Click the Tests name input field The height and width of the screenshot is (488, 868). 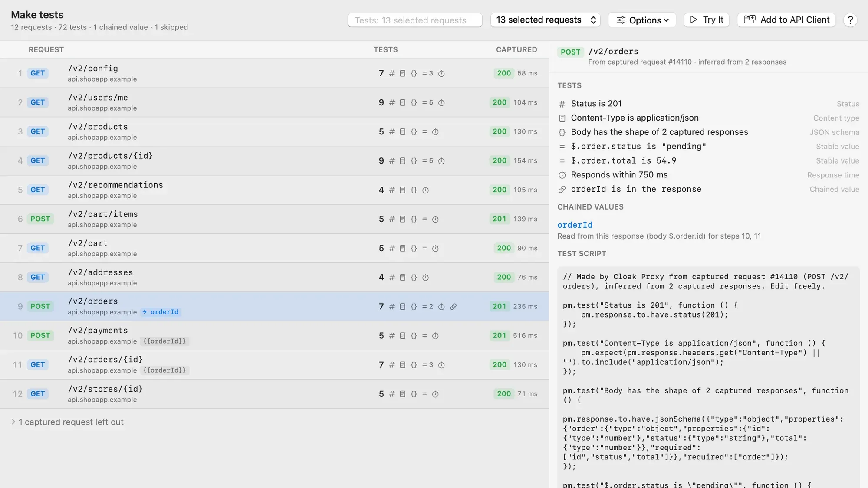pos(414,20)
